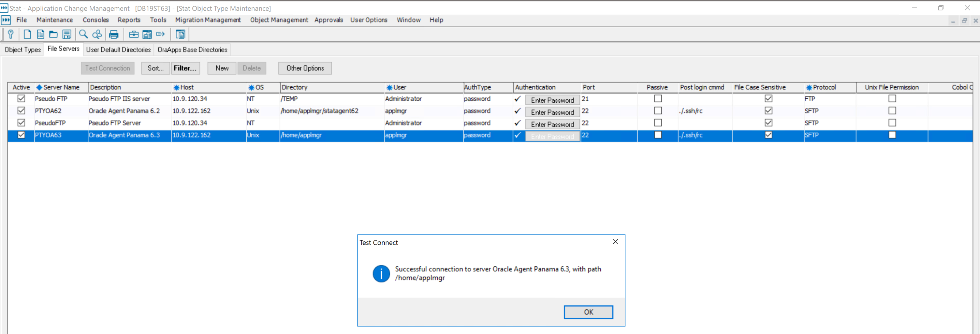Open the Filter... options dialog
Screen dimensions: 980x334
(185, 68)
